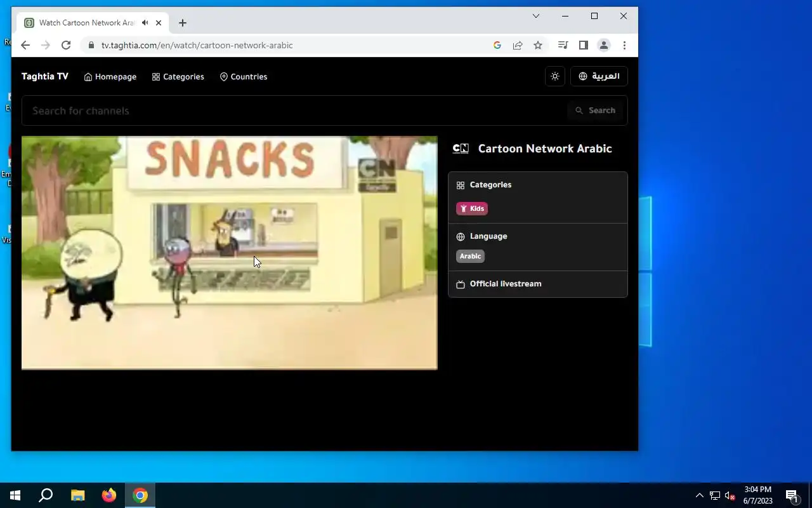Click the network status tray icon
The image size is (812, 508).
click(x=715, y=495)
